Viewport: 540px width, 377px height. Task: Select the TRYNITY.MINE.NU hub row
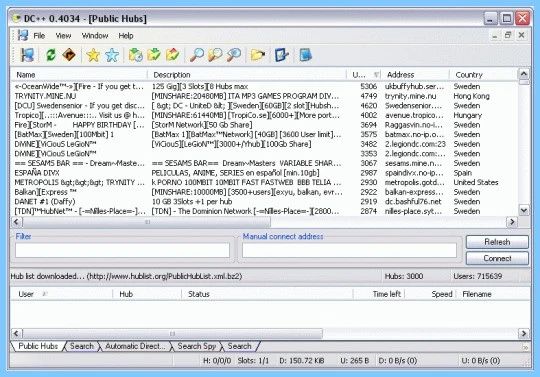(265, 96)
